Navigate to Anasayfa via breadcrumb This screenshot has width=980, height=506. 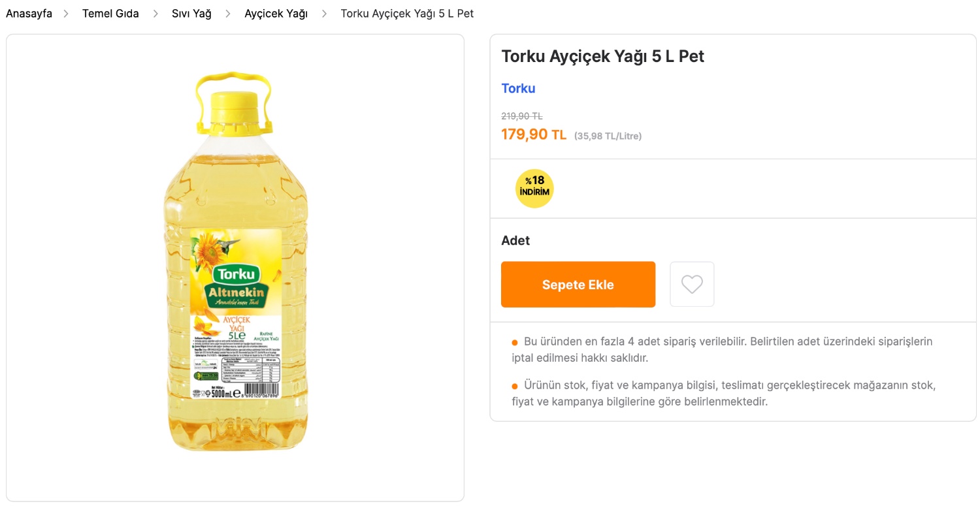(29, 13)
